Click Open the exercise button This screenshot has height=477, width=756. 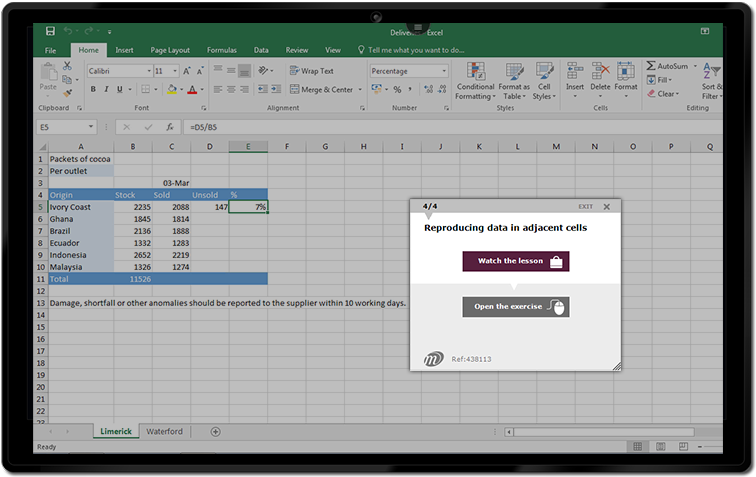point(516,307)
